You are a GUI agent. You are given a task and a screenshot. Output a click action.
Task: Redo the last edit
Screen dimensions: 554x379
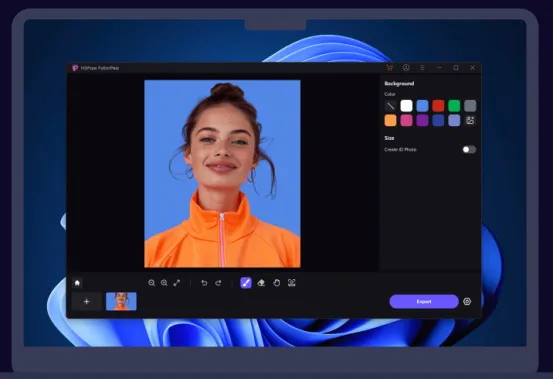click(218, 283)
